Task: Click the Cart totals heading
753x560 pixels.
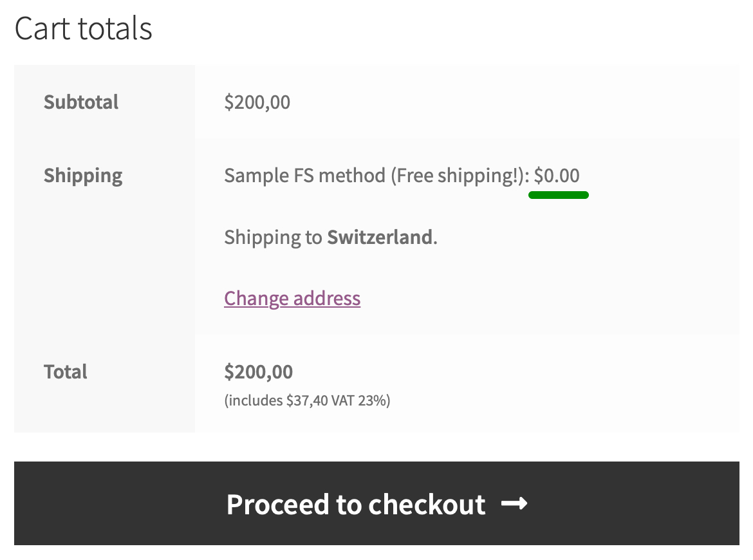Action: [84, 28]
